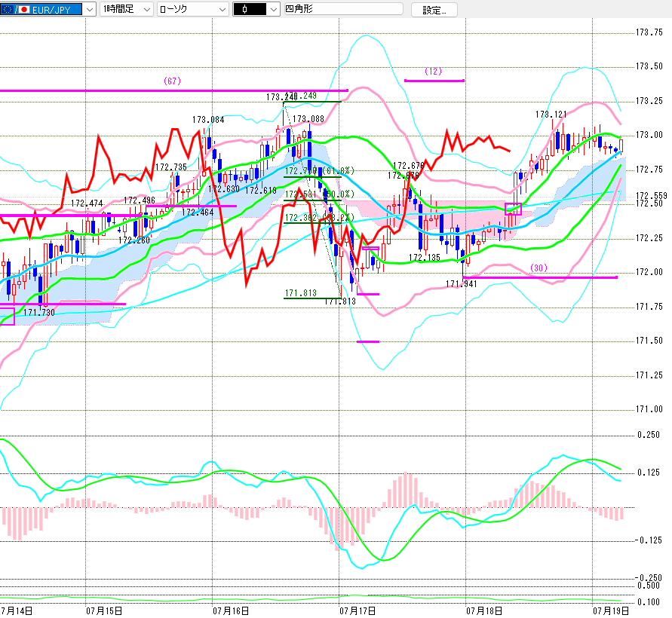
Task: Click the 172.135 price label
Action: pos(425,258)
